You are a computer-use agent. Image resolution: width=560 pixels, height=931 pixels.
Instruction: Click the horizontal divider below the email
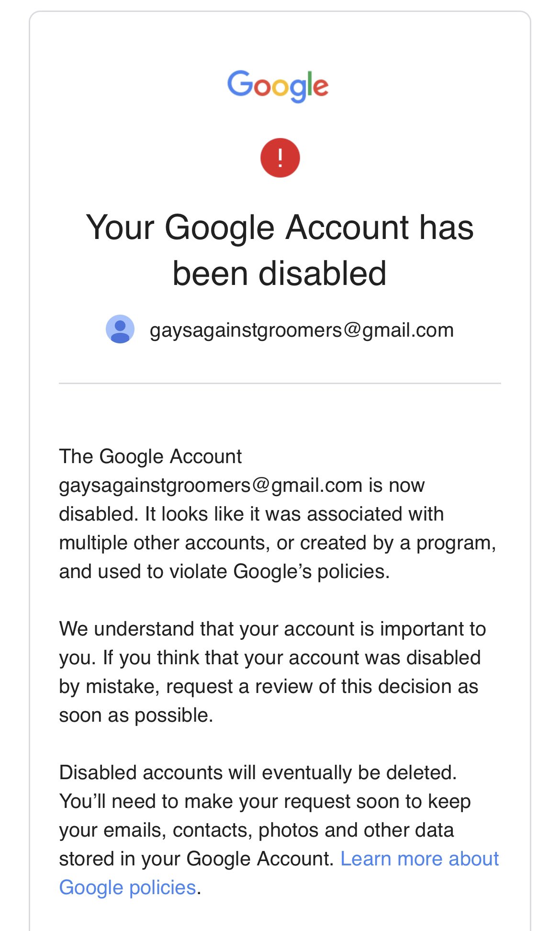280,383
